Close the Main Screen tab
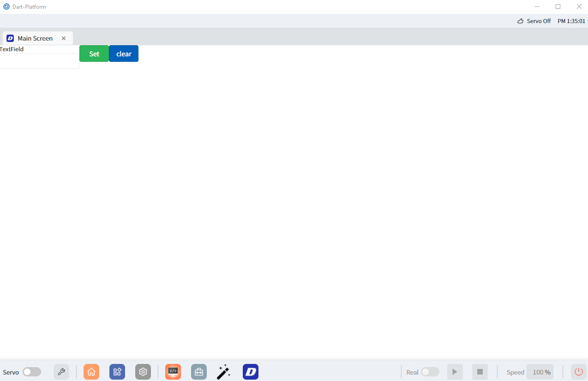Viewport: 588px width, 381px height. pyautogui.click(x=64, y=38)
